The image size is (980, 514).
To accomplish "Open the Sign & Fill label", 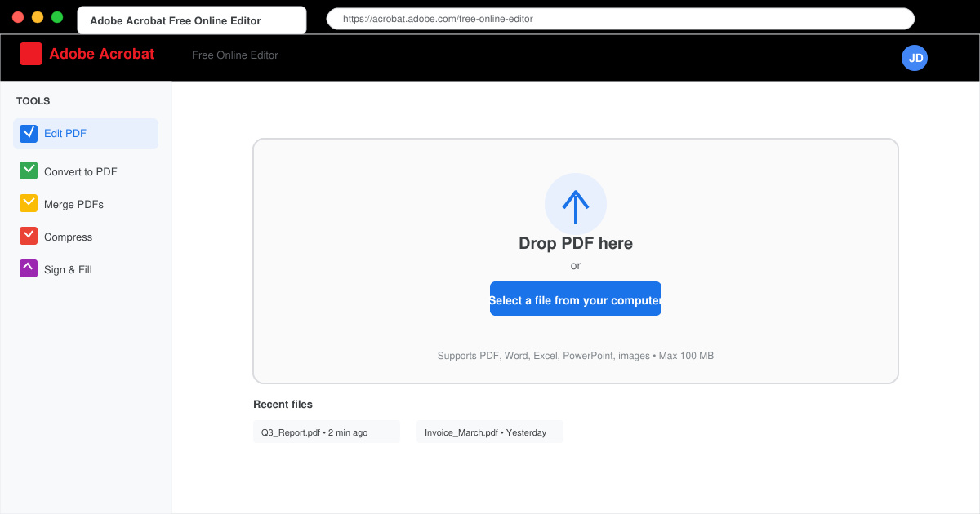I will click(68, 270).
